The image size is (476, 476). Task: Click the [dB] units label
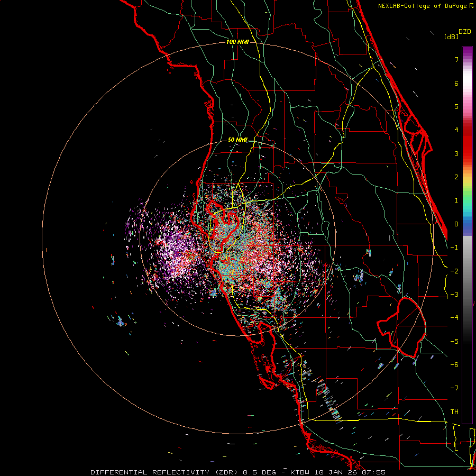(x=451, y=37)
